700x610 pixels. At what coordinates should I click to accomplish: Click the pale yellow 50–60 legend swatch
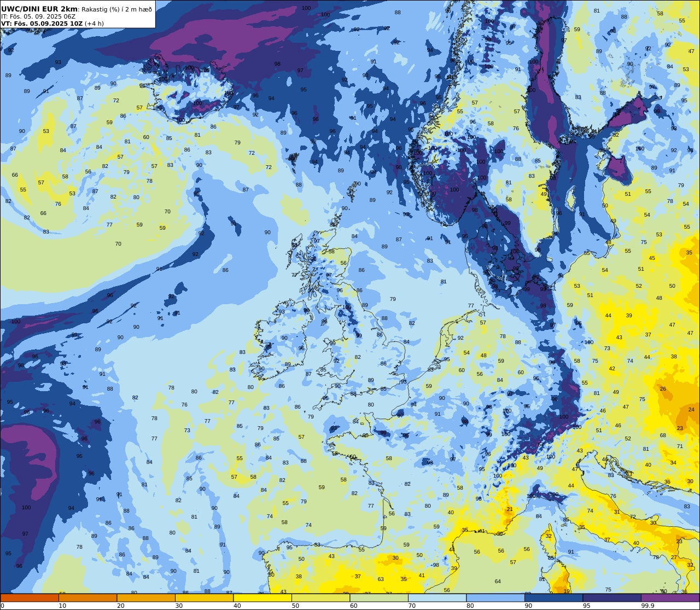(320, 597)
